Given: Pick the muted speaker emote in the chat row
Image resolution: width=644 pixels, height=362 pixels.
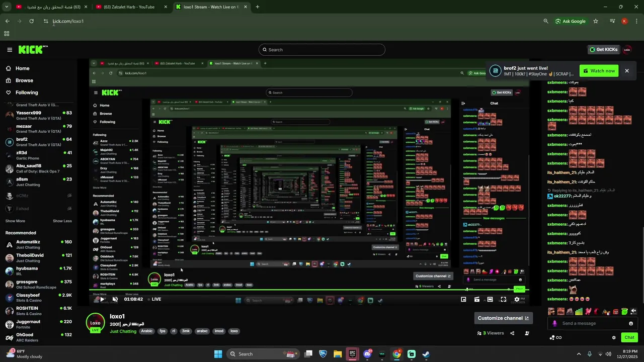Looking at the screenshot, I should pyautogui.click(x=633, y=312).
